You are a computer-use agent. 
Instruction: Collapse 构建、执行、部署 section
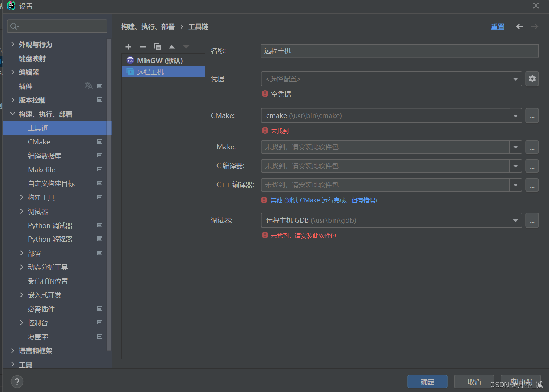(13, 114)
